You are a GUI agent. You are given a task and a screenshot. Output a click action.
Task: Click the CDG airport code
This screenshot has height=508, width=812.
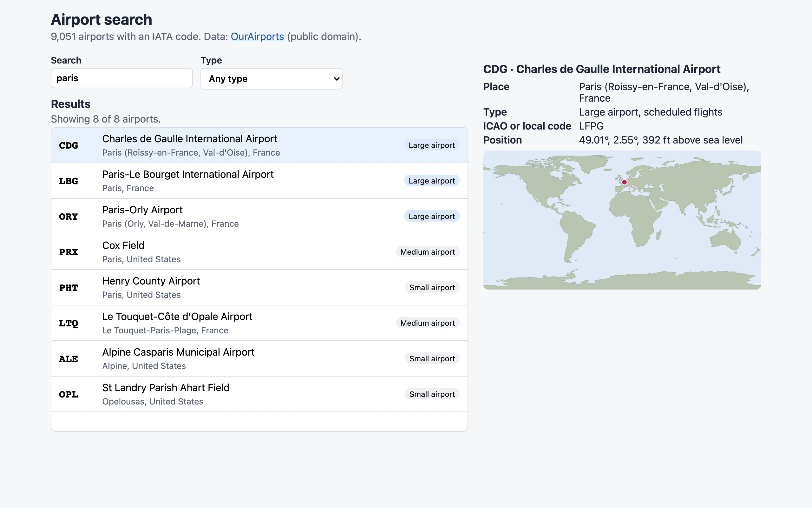click(69, 145)
